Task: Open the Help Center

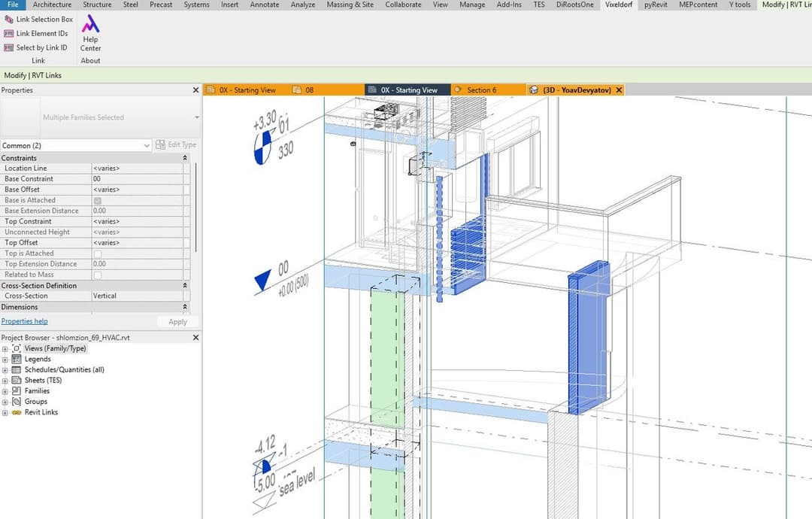Action: [x=90, y=33]
